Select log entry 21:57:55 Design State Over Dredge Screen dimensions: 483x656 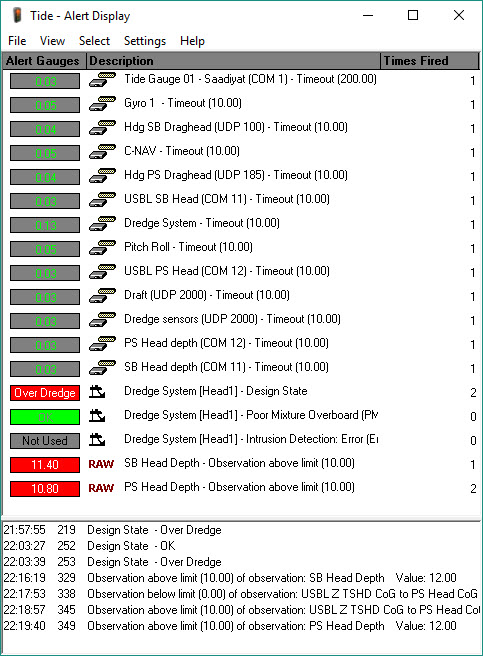[241, 530]
